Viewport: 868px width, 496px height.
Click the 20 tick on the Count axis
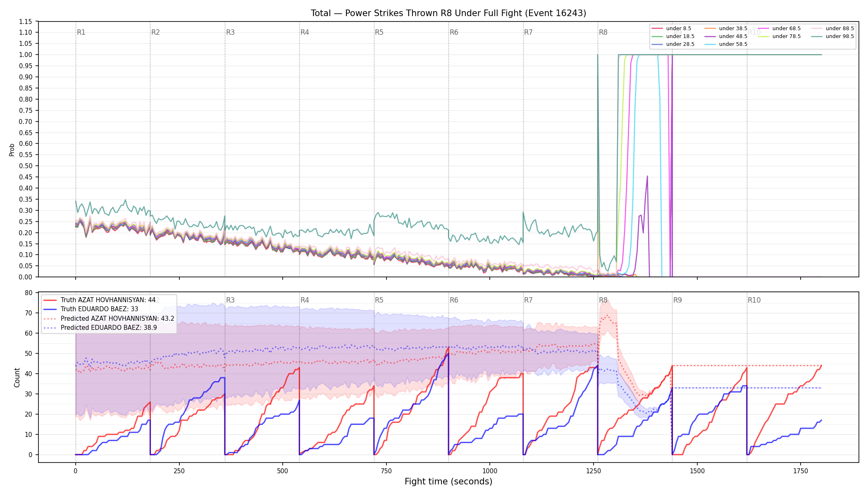point(29,414)
